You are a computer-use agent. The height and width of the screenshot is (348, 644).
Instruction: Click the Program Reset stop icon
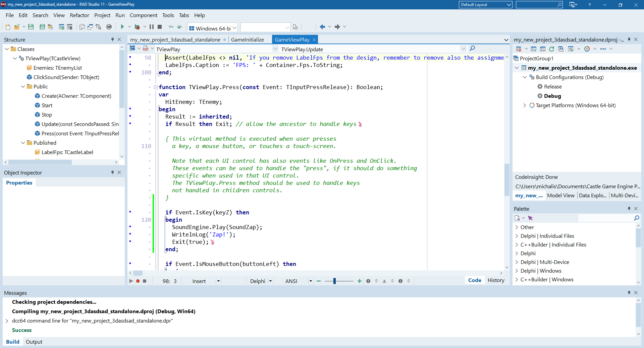tap(160, 27)
